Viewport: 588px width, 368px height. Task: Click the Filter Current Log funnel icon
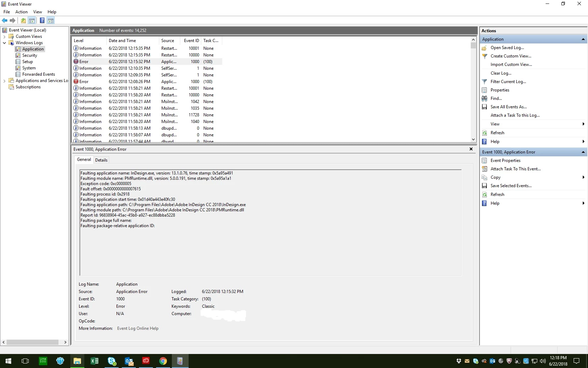[x=484, y=82]
